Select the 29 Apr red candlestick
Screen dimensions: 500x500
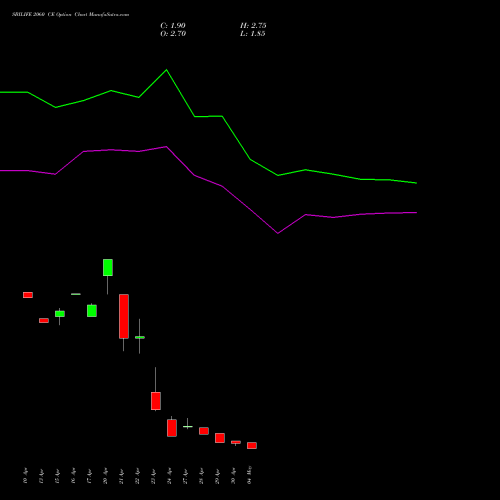pos(220,438)
